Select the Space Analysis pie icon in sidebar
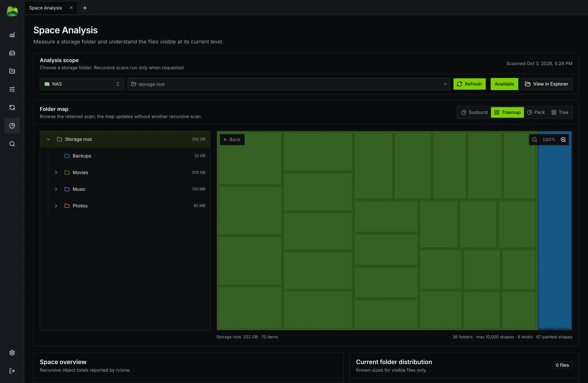Viewport: 588px width, 383px height. pyautogui.click(x=12, y=126)
